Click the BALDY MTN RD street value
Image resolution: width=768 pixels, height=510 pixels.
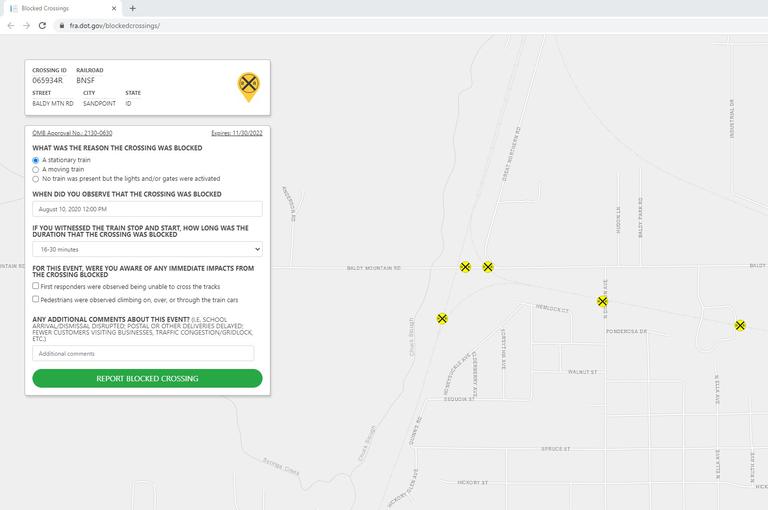(x=53, y=104)
